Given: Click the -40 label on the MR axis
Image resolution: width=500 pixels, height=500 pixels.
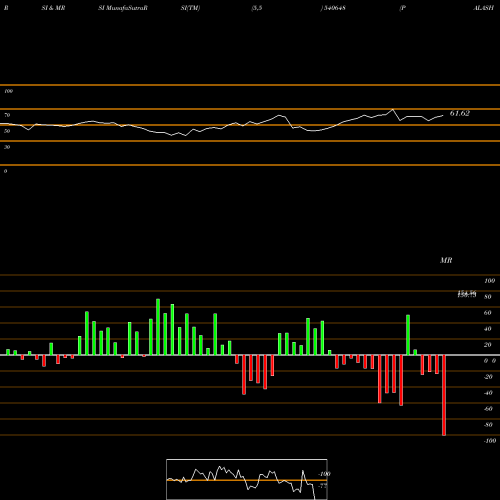Looking at the screenshot, I should pyautogui.click(x=488, y=393).
